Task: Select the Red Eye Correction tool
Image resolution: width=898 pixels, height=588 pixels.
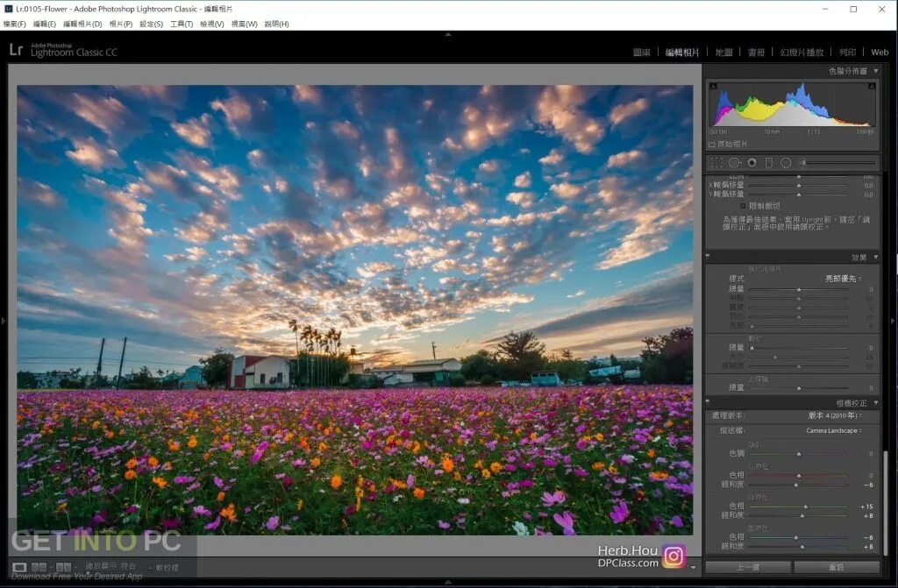Action: coord(752,163)
